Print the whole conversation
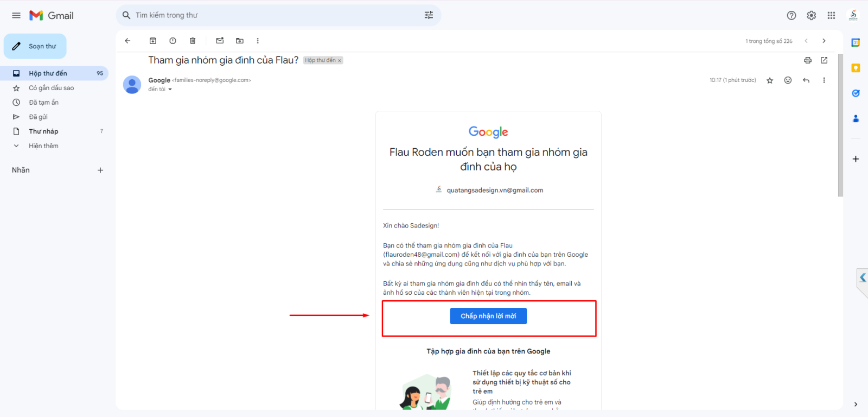The image size is (868, 417). click(808, 60)
